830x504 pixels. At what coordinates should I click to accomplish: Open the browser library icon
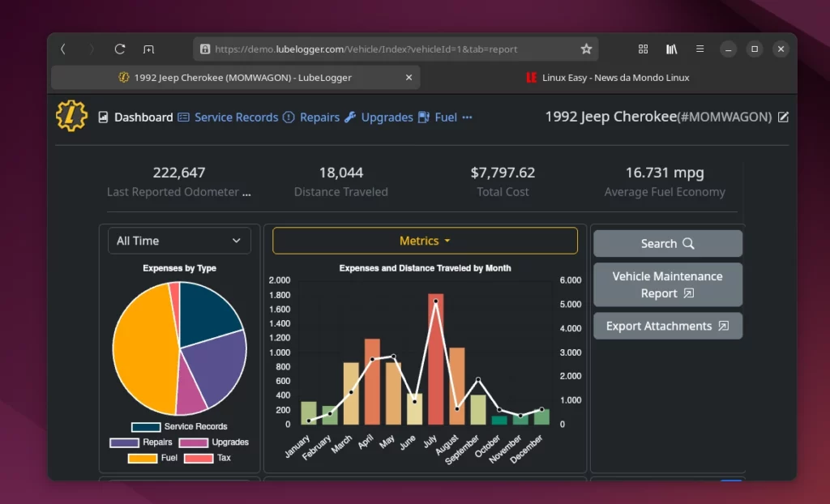click(x=672, y=49)
